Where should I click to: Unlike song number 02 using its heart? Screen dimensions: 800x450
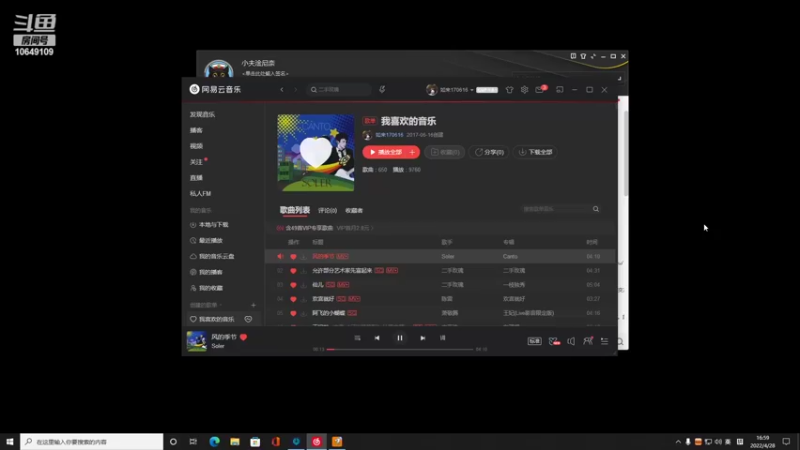293,271
